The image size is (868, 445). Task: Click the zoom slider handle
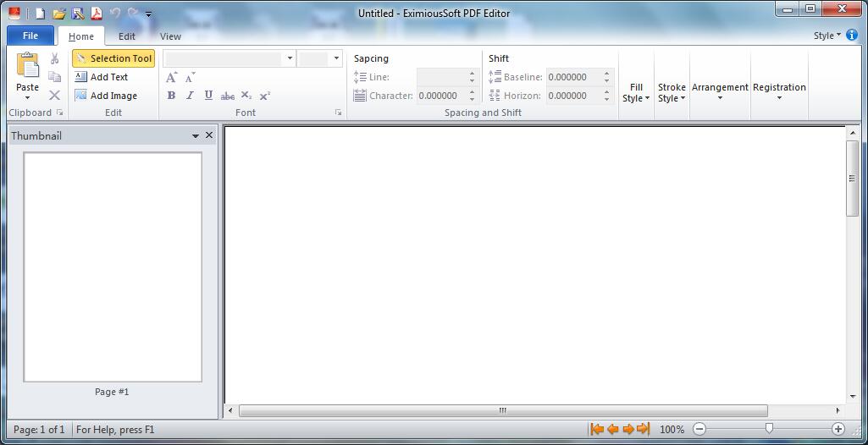coord(769,429)
